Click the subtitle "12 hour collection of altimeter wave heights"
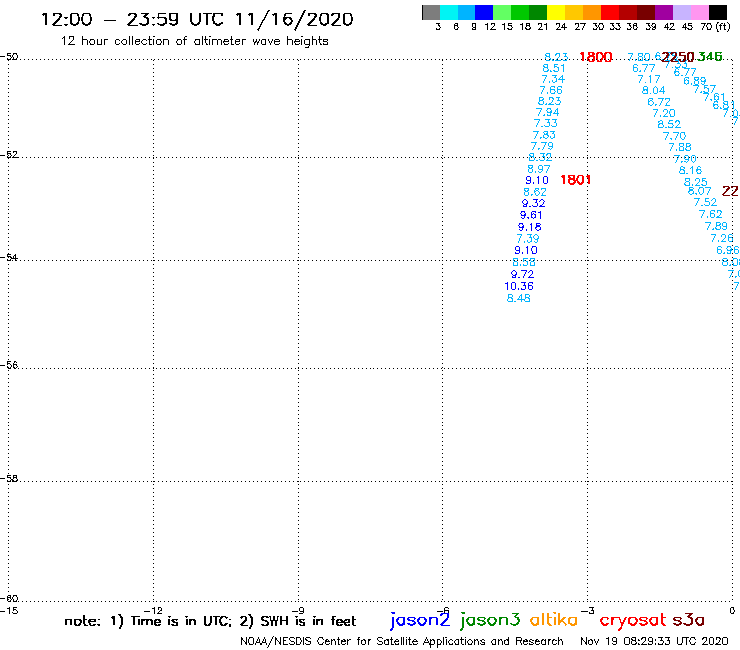Viewport: 740px width, 650px height. [194, 41]
